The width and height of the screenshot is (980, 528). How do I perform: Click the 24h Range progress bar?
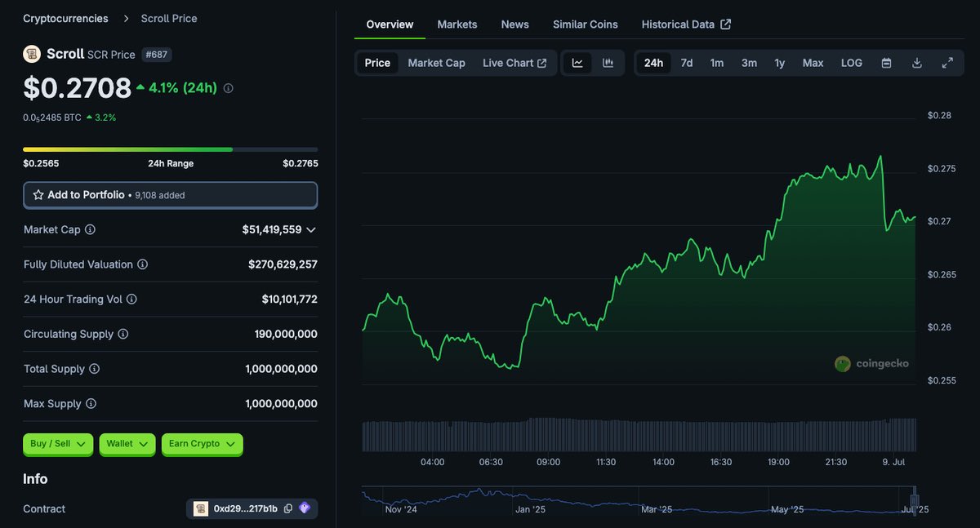(x=170, y=149)
